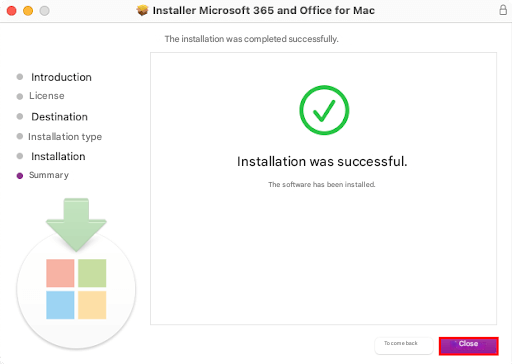
Task: Click the Installation was successful heading
Action: 322,161
